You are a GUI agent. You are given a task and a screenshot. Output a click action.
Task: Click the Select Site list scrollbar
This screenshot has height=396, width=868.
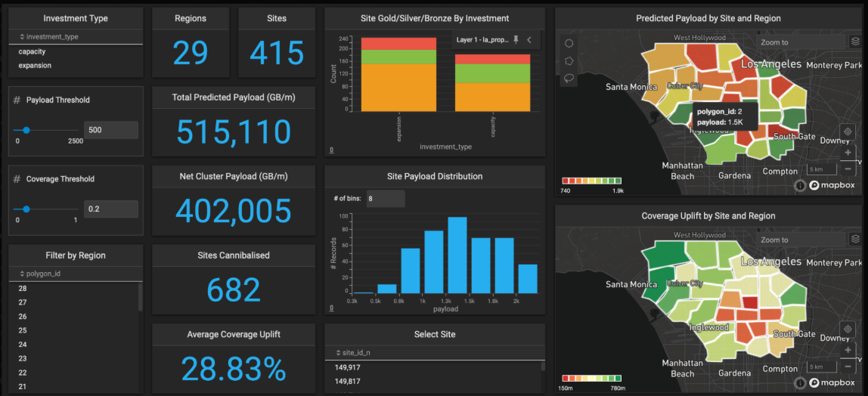[543, 366]
